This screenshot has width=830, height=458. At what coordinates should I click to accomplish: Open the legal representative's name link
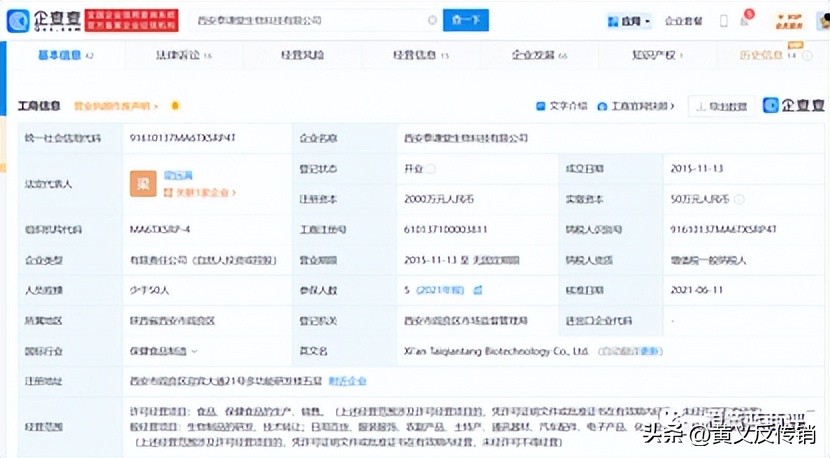coord(178,175)
